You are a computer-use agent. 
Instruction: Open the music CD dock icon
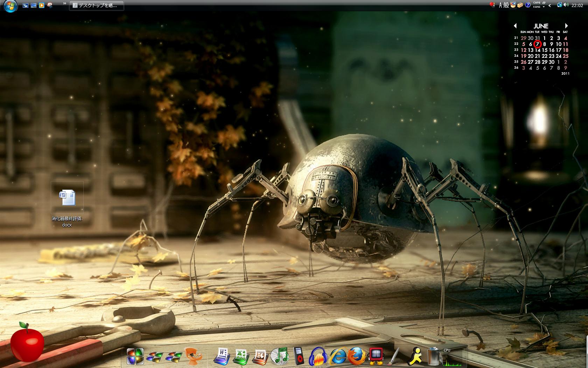tap(280, 356)
